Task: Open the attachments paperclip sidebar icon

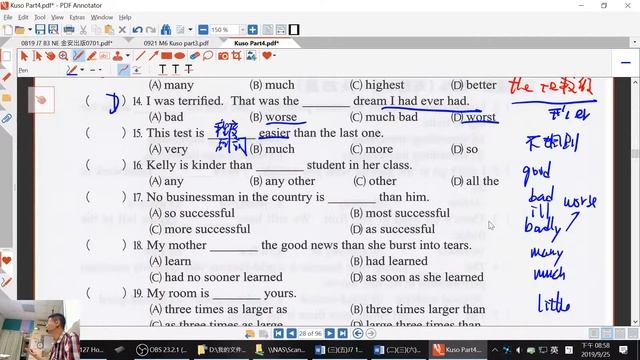Action: 7,118
